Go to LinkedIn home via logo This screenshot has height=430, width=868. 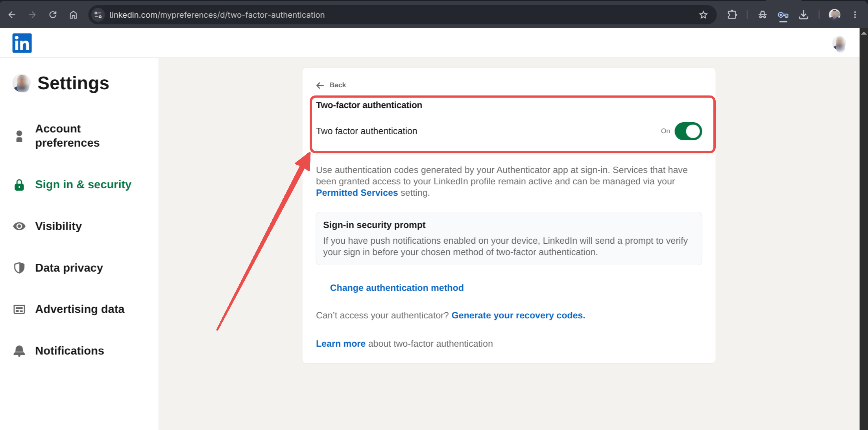coord(22,43)
